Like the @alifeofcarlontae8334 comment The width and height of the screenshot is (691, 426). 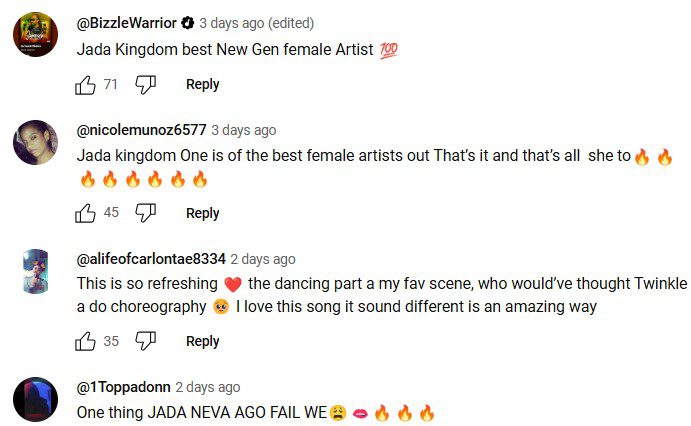point(86,341)
